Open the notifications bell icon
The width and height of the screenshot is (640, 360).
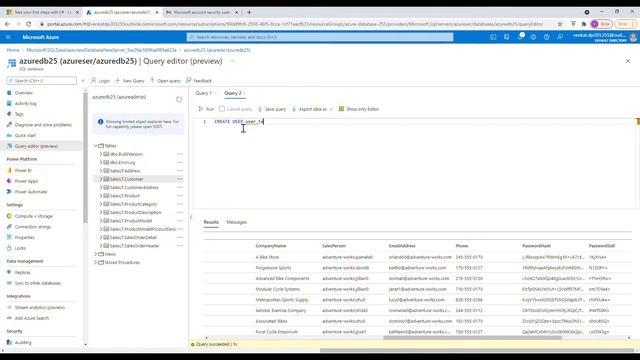pyautogui.click(x=520, y=37)
